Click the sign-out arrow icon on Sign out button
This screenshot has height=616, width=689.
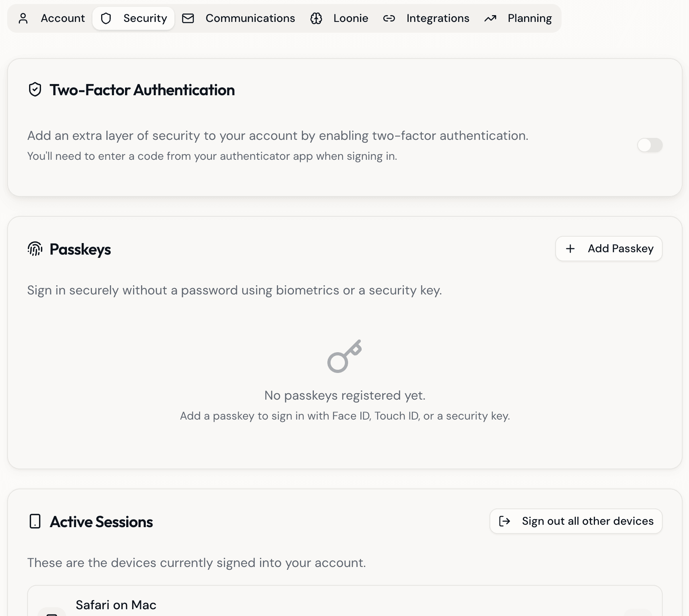505,521
